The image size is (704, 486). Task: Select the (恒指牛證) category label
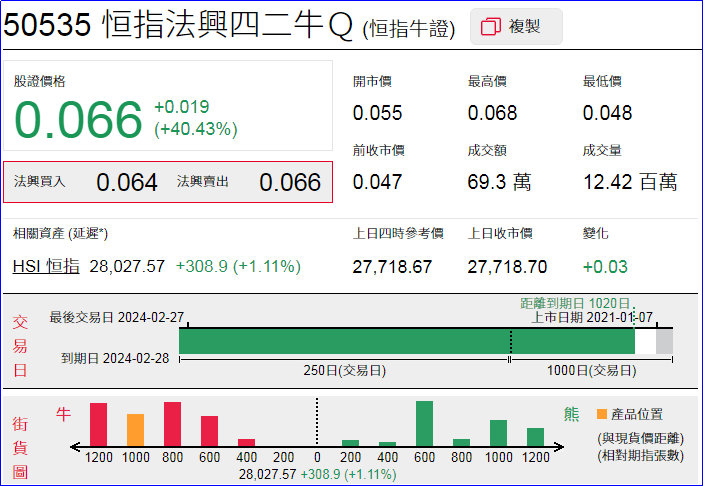(x=409, y=29)
